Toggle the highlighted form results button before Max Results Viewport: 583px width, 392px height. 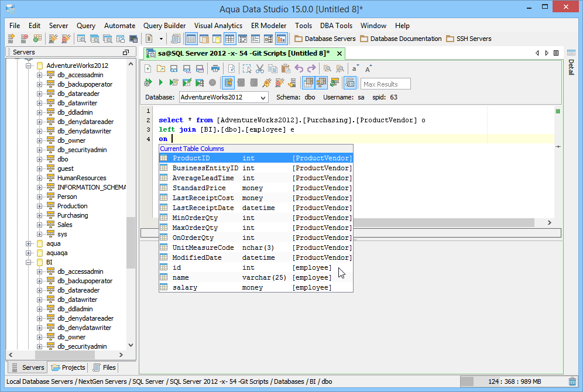click(350, 82)
